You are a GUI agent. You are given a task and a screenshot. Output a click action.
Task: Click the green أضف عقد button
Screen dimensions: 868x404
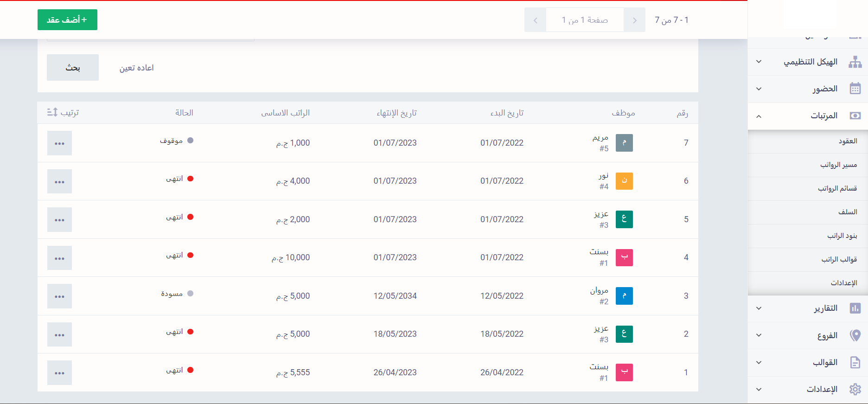[x=67, y=20]
